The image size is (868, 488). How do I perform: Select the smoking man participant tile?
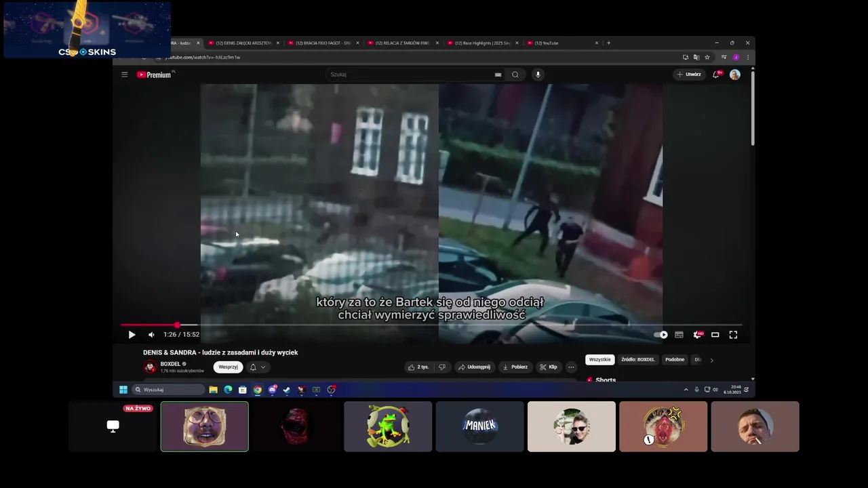(x=755, y=426)
